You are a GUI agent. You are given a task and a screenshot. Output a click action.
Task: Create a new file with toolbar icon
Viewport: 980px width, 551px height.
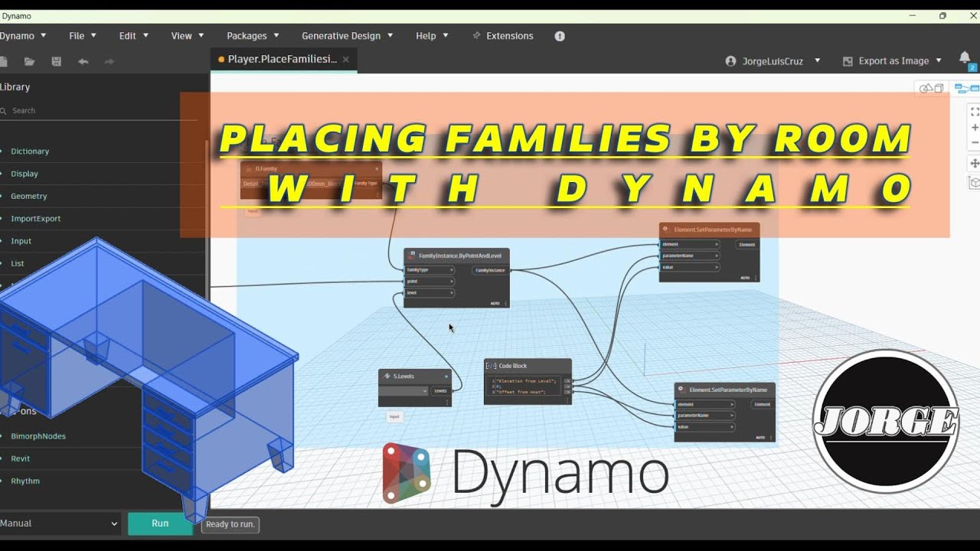coord(3,61)
